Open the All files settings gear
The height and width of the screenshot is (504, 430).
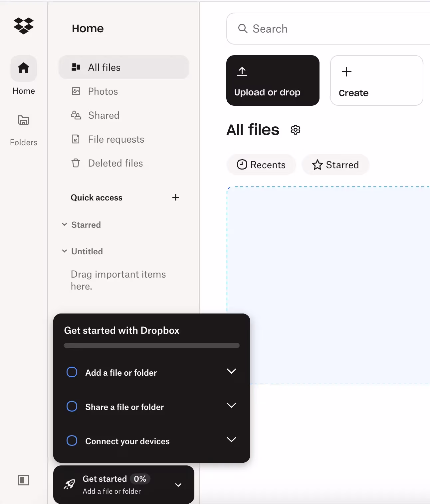[295, 130]
